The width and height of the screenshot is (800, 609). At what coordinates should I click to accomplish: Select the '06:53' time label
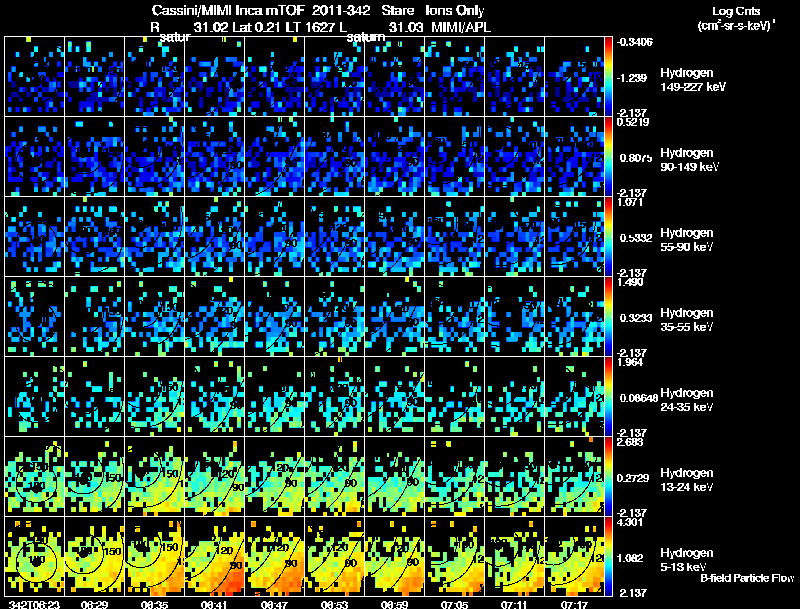coord(335,604)
